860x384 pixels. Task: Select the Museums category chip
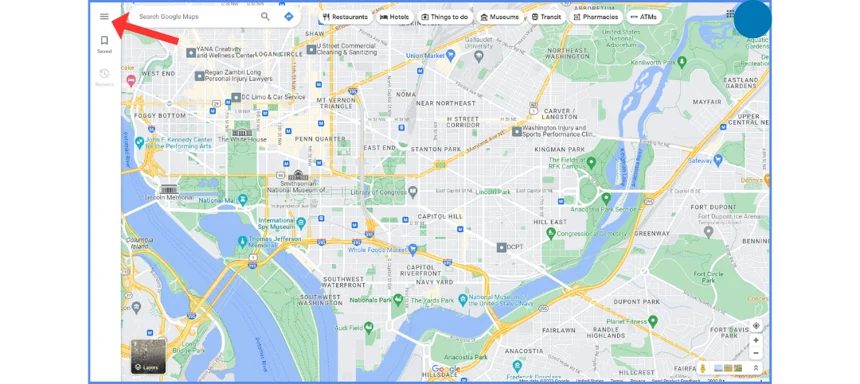[x=500, y=17]
